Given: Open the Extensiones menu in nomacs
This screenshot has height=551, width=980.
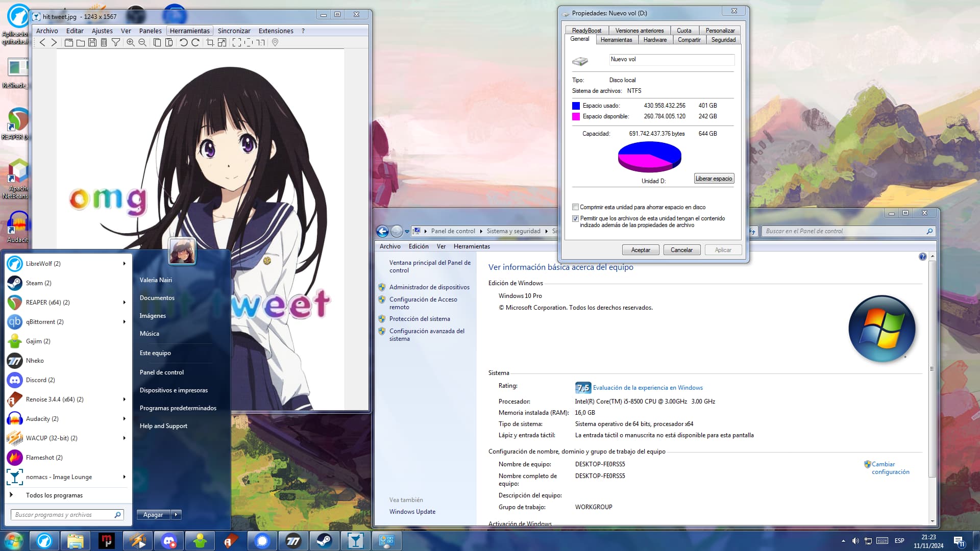Looking at the screenshot, I should (276, 31).
